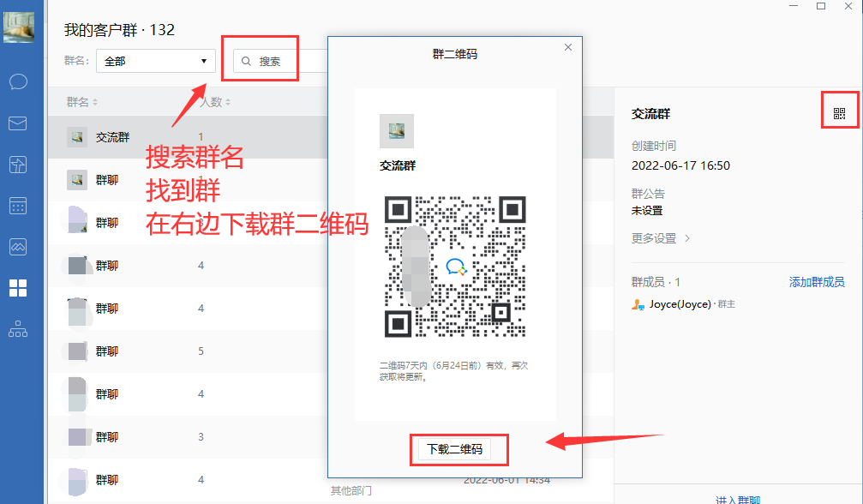Screen dimensions: 863x504
Task: Open the image panel sidebar icon
Action: pos(18,247)
